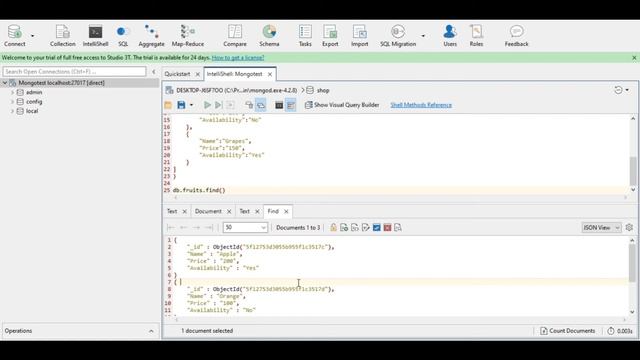
Task: Open the Connect manager
Action: (x=15, y=36)
